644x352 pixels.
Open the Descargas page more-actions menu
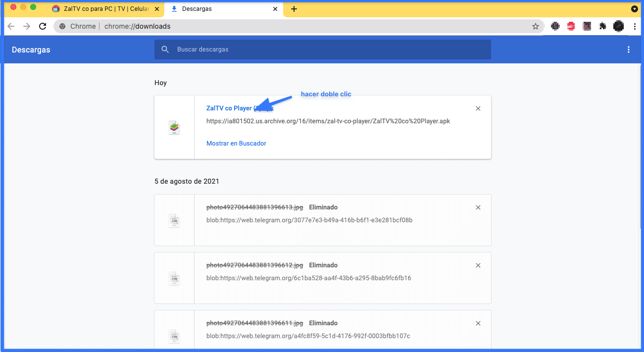629,50
